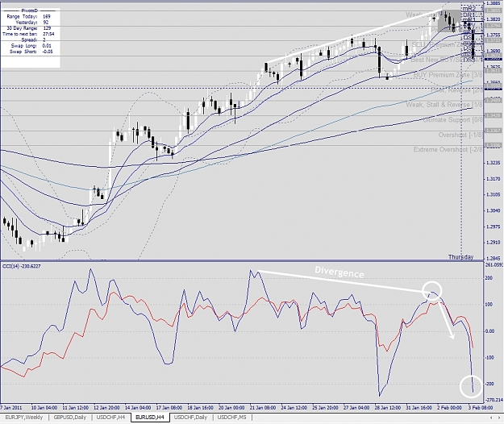
Task: Click the 28 Jan 12:00 time label
Action: [388, 408]
